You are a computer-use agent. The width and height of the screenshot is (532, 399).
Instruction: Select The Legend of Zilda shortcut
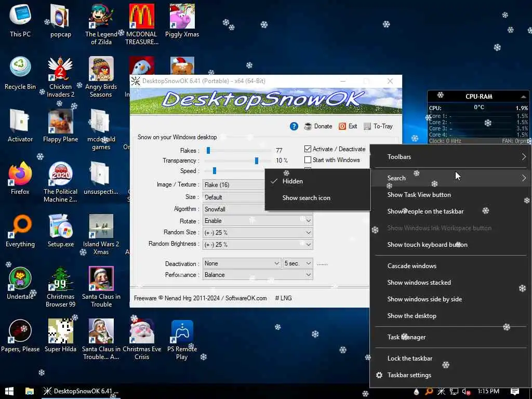(101, 24)
